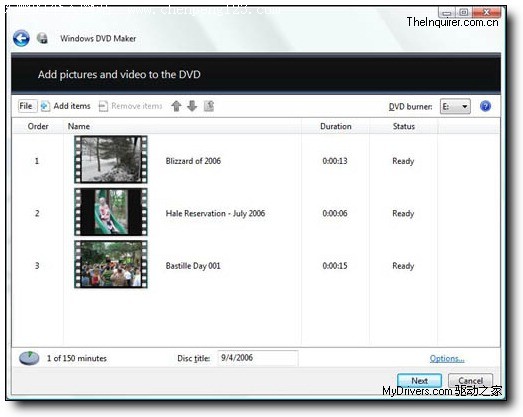Click the Blizzard of 2006 name text
The height and width of the screenshot is (417, 523).
pyautogui.click(x=193, y=161)
